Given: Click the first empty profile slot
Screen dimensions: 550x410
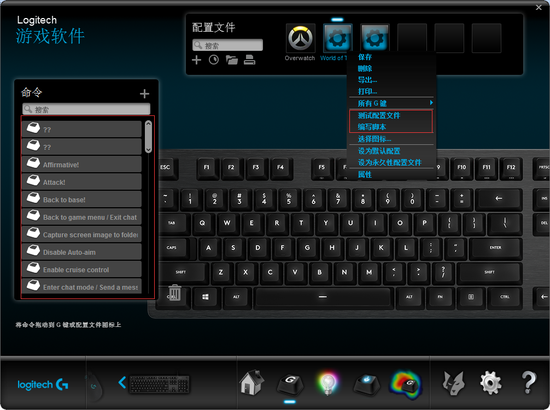Looking at the screenshot, I should point(412,38).
